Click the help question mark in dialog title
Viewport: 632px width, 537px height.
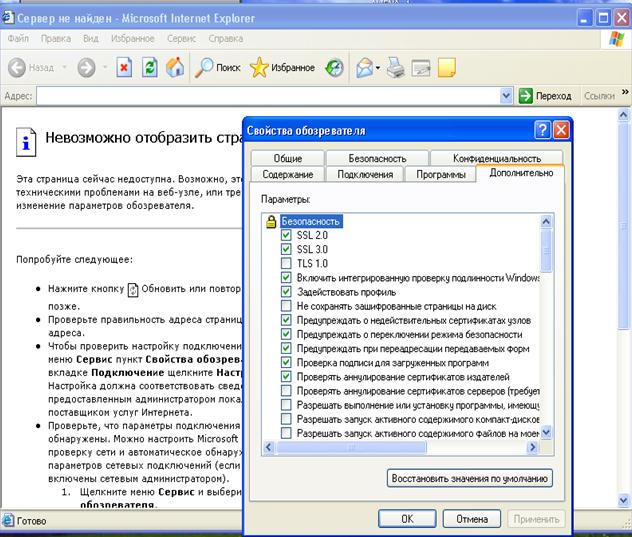[x=543, y=130]
